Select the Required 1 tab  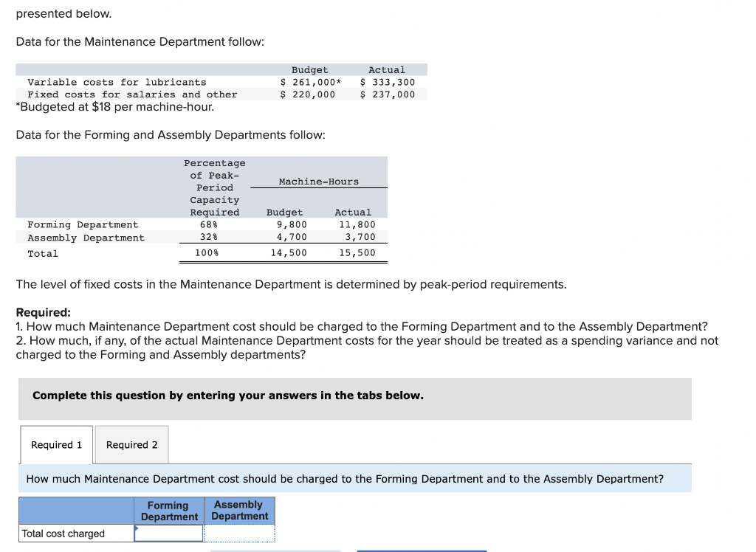pos(56,444)
